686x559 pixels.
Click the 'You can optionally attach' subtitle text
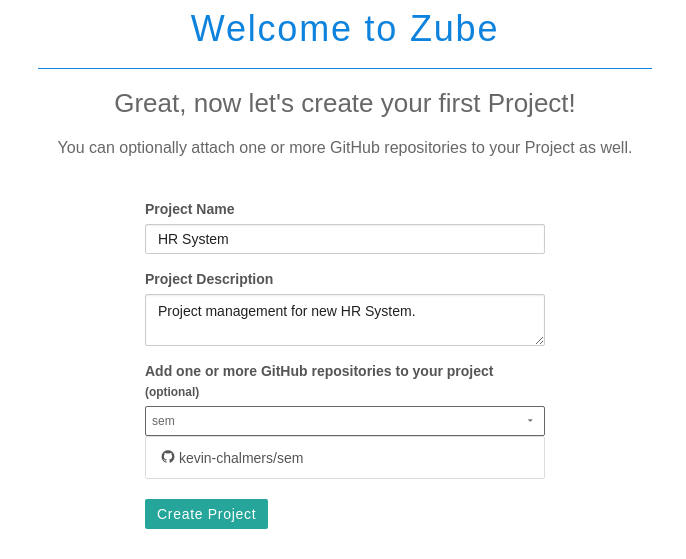point(344,148)
